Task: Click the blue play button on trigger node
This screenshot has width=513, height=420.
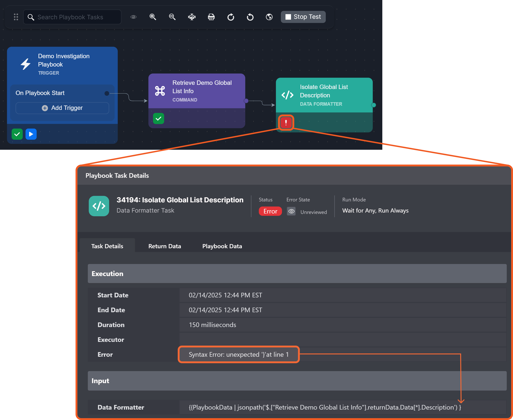Action: (31, 134)
